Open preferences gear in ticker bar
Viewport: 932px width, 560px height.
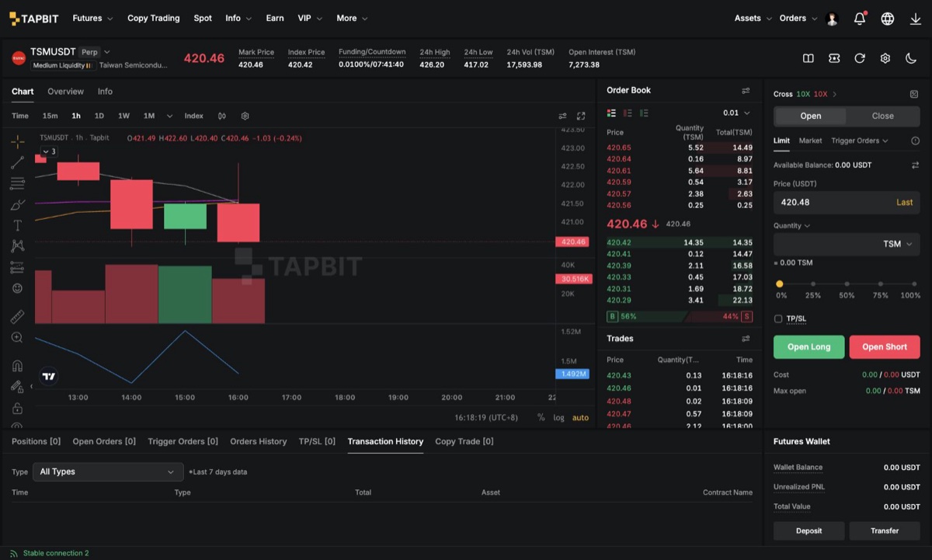point(885,58)
